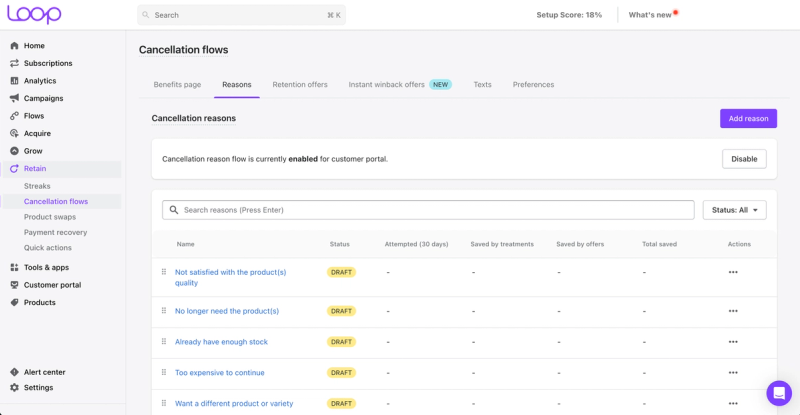Open the chat support bubble

click(x=779, y=393)
